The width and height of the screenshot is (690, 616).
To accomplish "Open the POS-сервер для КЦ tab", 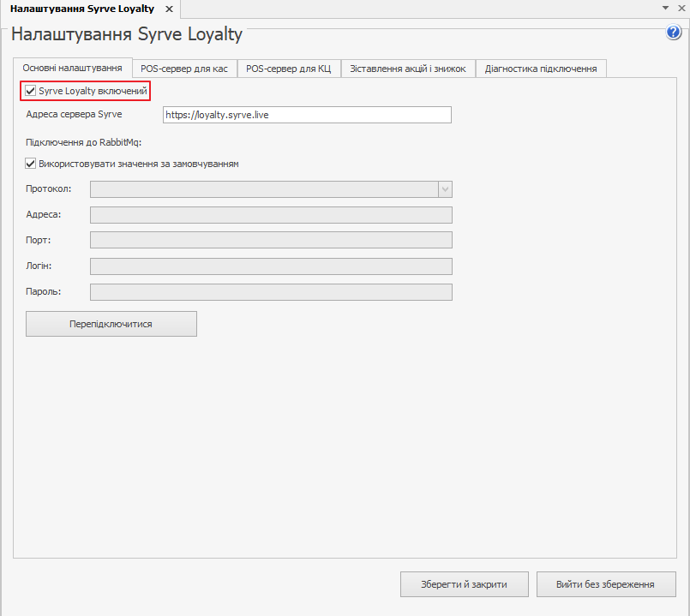I will pos(289,69).
